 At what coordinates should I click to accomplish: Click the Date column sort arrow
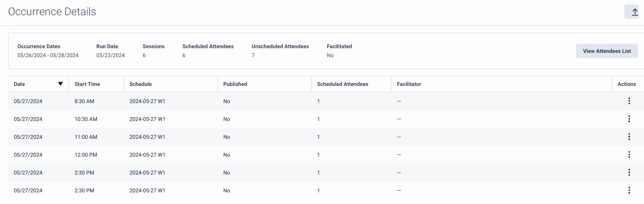pos(60,84)
